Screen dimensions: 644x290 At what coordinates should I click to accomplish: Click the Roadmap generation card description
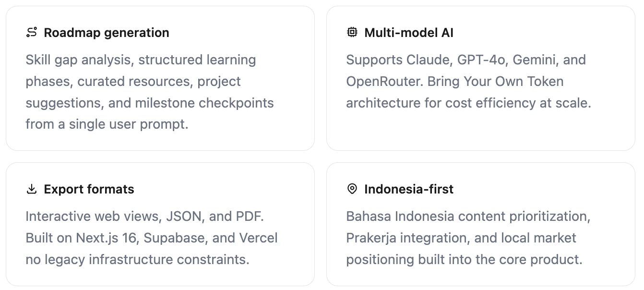tap(150, 92)
